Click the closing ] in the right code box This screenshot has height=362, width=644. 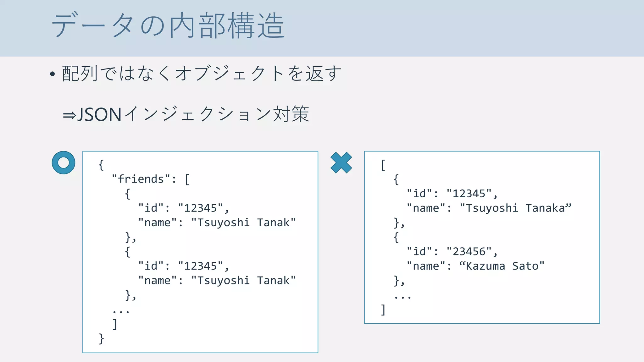(383, 310)
